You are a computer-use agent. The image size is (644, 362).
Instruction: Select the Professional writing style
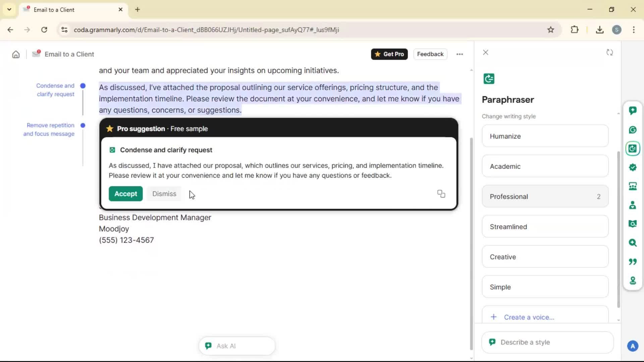tap(545, 196)
